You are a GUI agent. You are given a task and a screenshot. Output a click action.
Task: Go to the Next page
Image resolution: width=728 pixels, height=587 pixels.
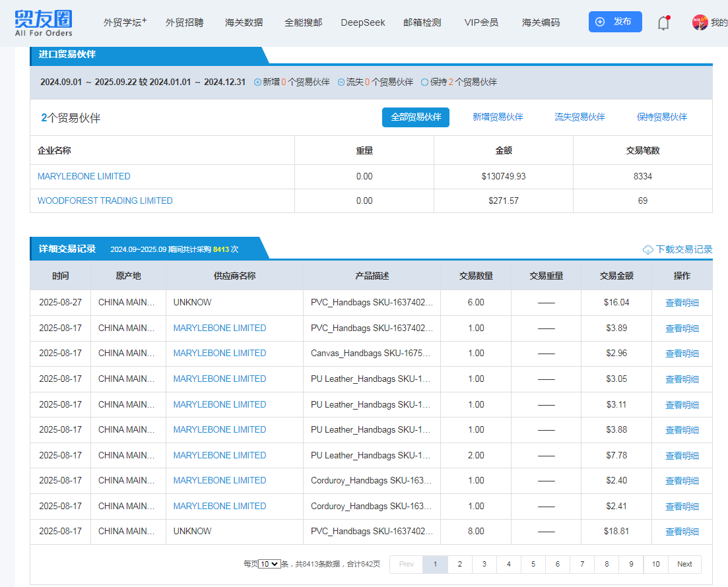684,565
